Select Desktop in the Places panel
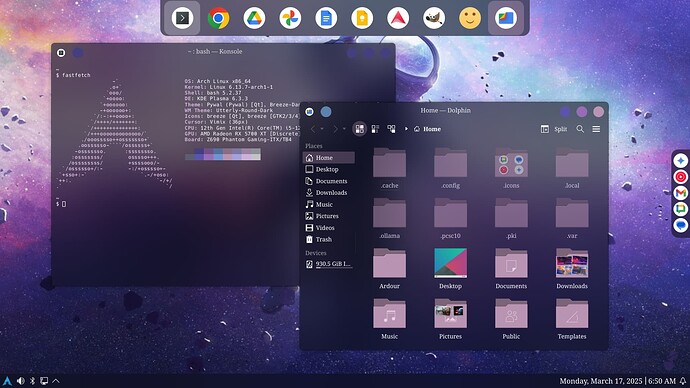690x388 pixels. (x=329, y=169)
